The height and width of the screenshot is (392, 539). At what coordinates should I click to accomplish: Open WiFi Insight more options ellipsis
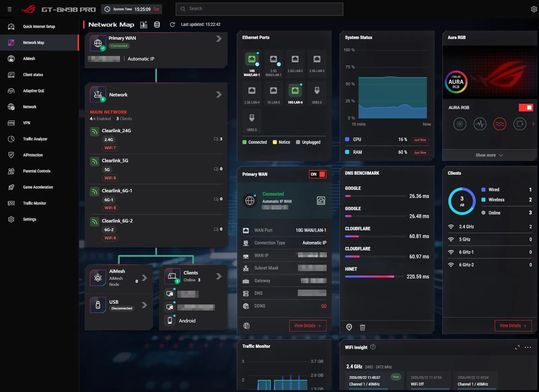[x=528, y=347]
